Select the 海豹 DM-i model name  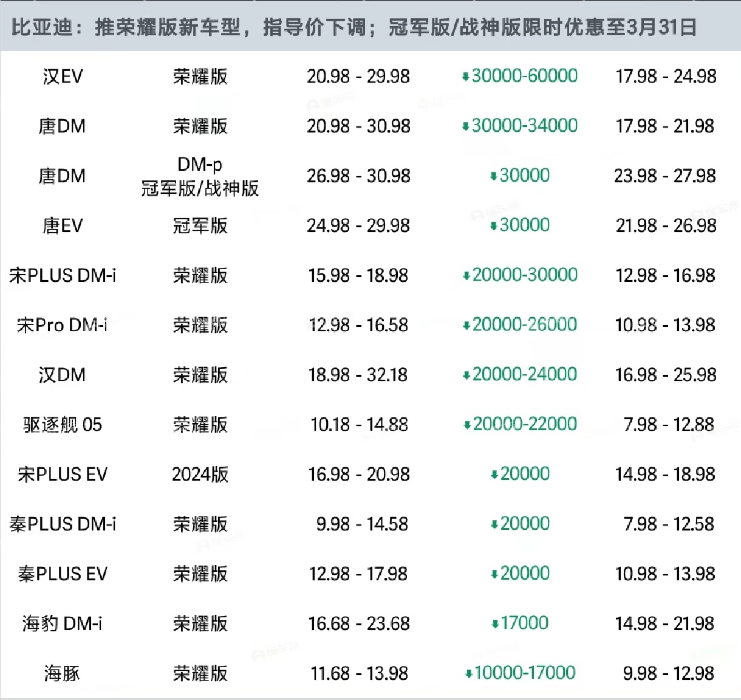[x=63, y=625]
